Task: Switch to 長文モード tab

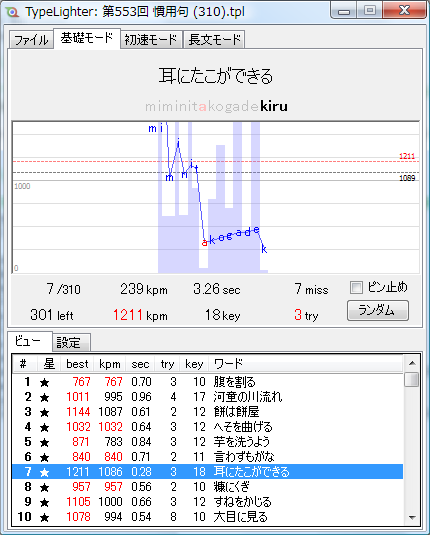Action: 214,40
